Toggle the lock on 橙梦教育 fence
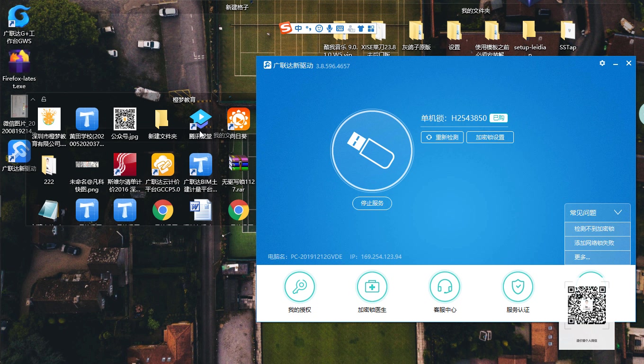The image size is (644, 364). tap(44, 99)
